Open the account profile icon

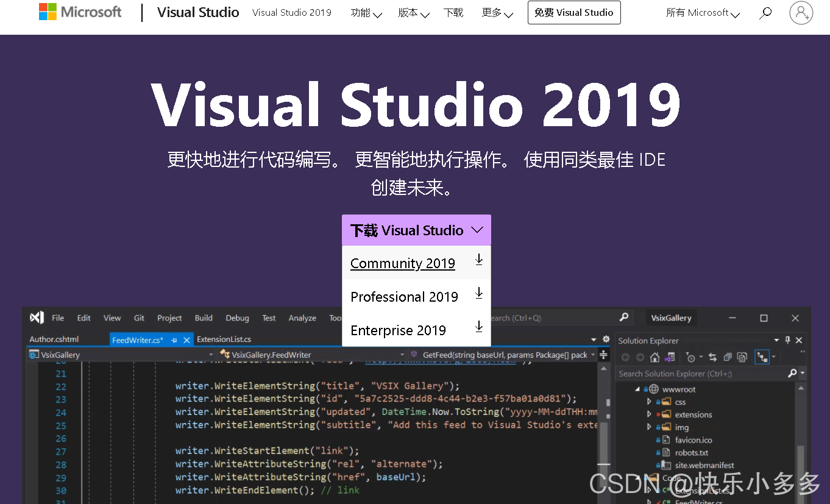click(801, 13)
